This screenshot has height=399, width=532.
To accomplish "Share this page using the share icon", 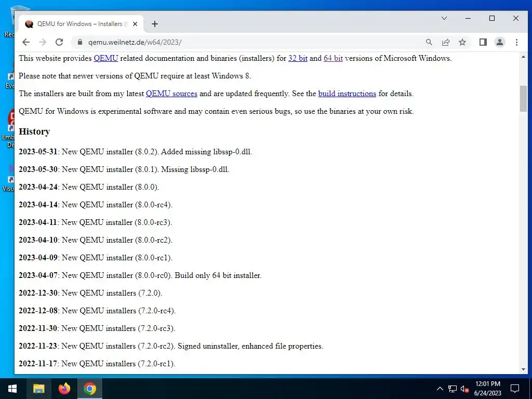I will (x=445, y=42).
